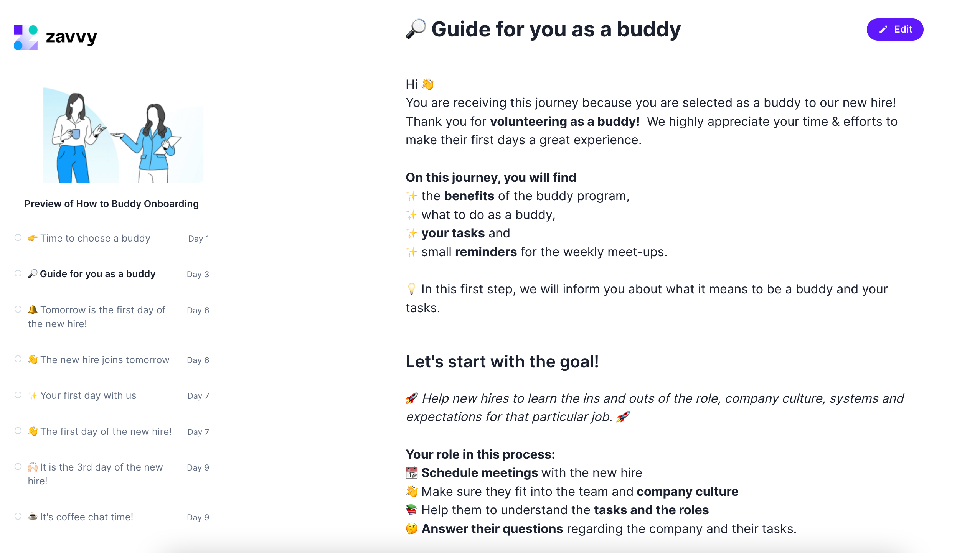This screenshot has width=980, height=553.
Task: Toggle the circle next to 'Guide for you as a buddy'
Action: (17, 273)
